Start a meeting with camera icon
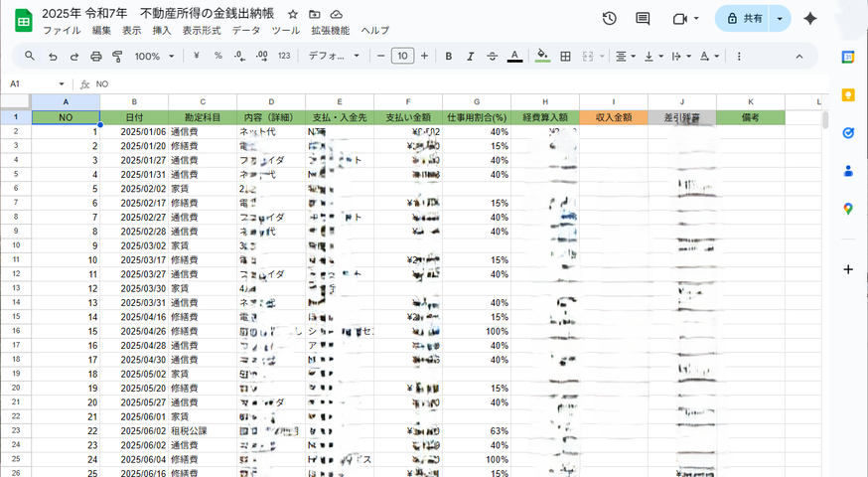The image size is (868, 477). [x=679, y=19]
